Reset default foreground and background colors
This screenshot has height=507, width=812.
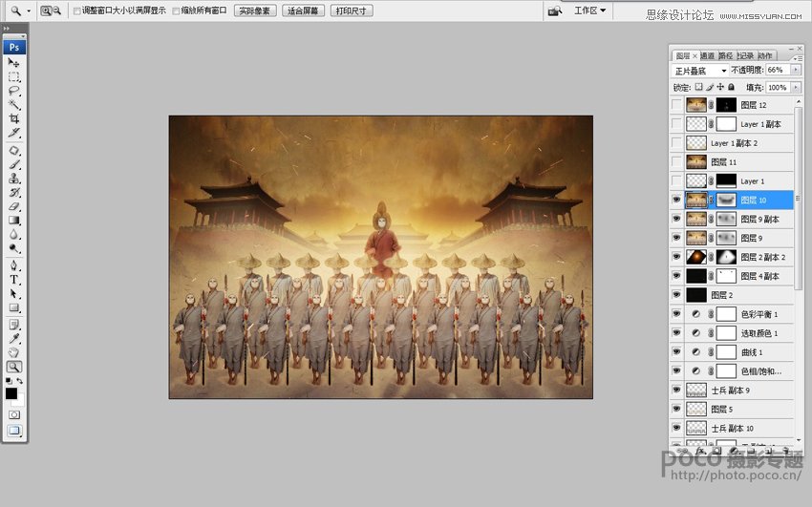pos(9,381)
